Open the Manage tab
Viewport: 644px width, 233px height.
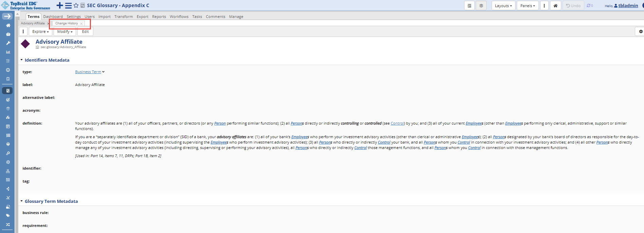click(x=236, y=17)
